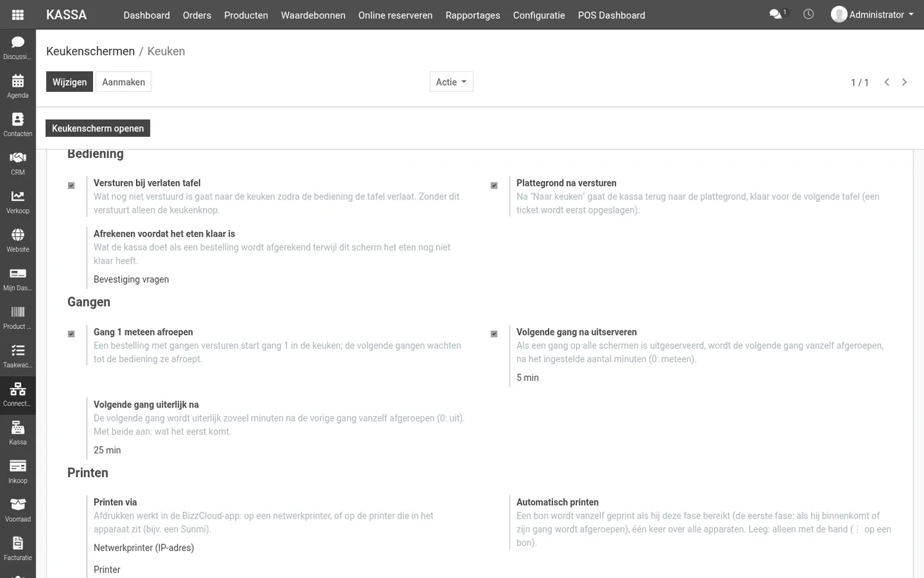Image resolution: width=924 pixels, height=578 pixels.
Task: Open Voorraad app in sidebar
Action: (x=18, y=510)
